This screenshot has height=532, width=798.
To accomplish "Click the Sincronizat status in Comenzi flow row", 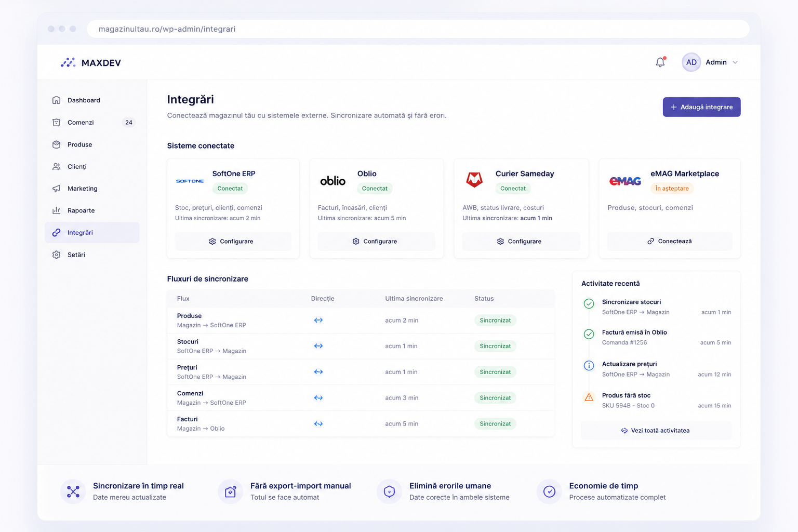I will [495, 398].
